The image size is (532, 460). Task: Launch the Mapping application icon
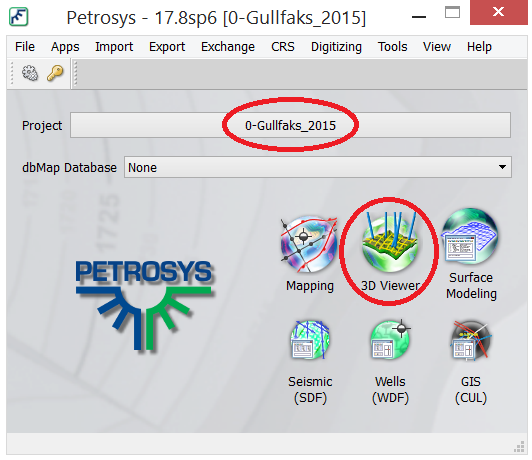click(309, 245)
